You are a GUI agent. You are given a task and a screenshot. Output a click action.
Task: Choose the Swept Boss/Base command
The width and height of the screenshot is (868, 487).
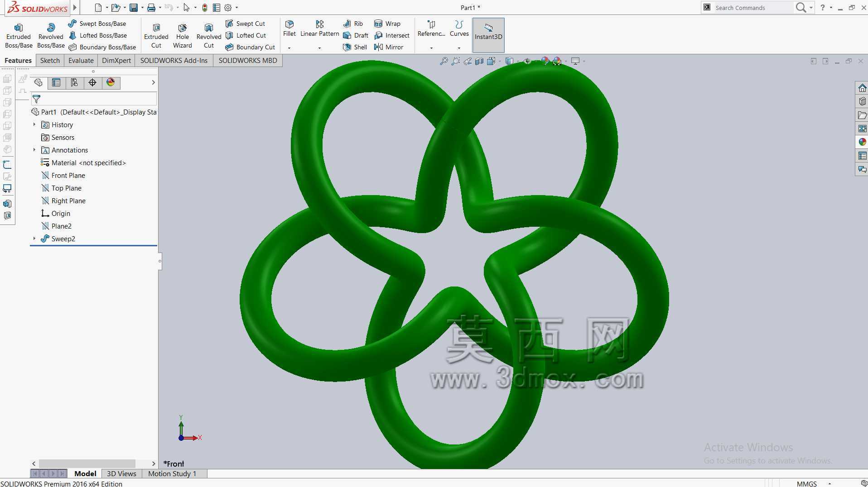(x=97, y=24)
